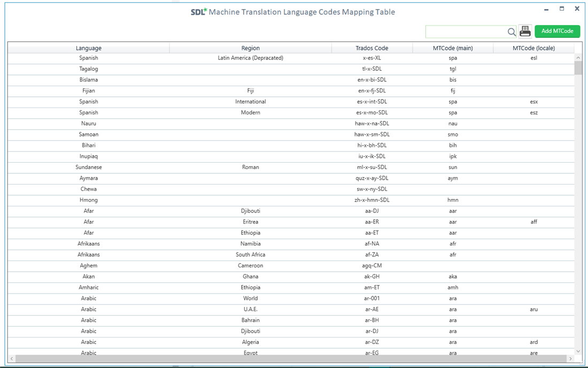Sort by the MTCode (locale) column header
588x368 pixels.
(533, 48)
